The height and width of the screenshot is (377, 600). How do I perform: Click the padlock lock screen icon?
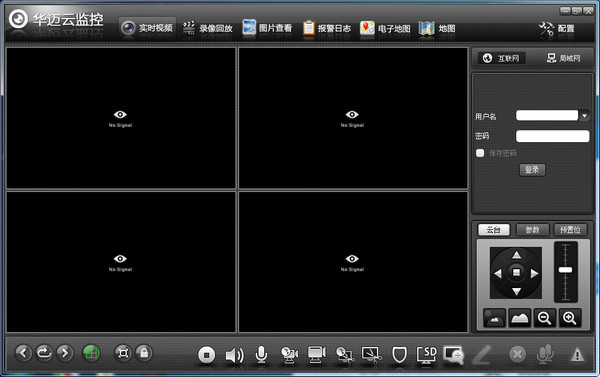pos(144,353)
